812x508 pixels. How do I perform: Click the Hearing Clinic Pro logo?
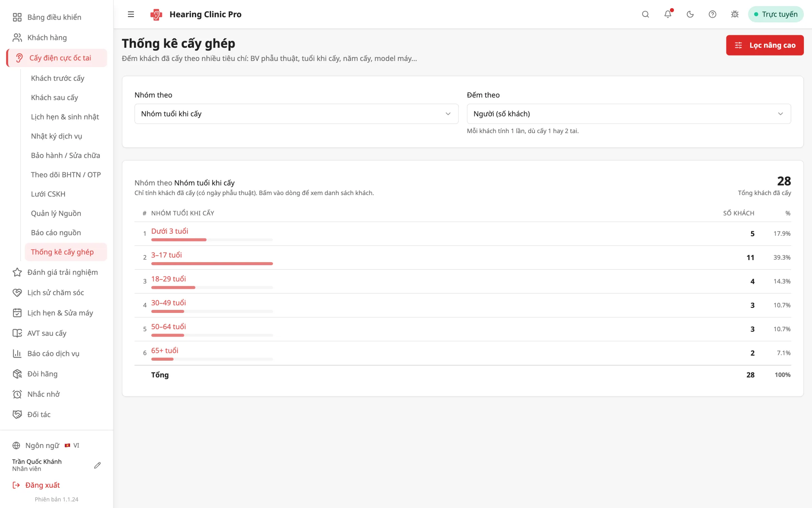tap(156, 14)
